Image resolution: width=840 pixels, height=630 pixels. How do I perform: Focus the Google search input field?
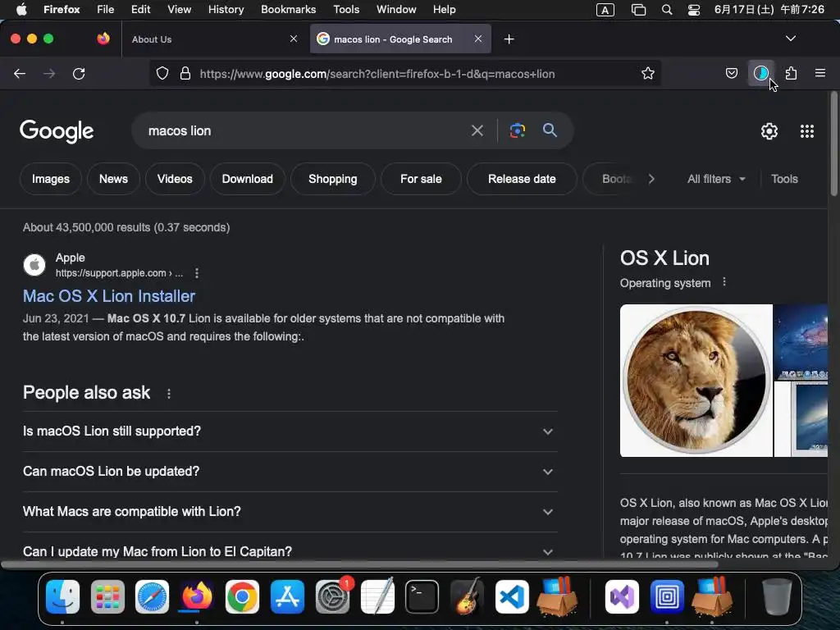[305, 130]
